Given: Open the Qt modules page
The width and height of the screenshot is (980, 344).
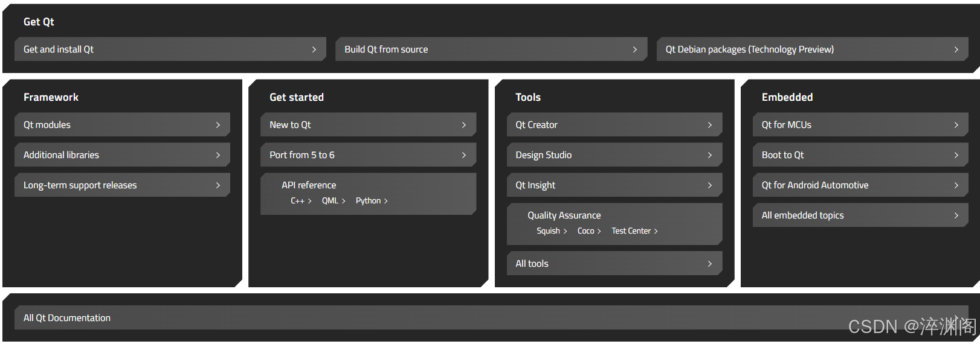Looking at the screenshot, I should tap(122, 125).
